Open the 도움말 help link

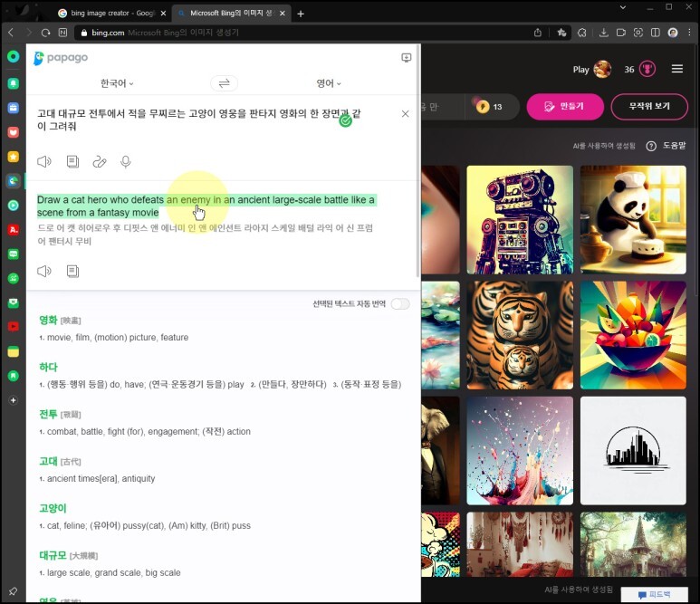(x=666, y=146)
